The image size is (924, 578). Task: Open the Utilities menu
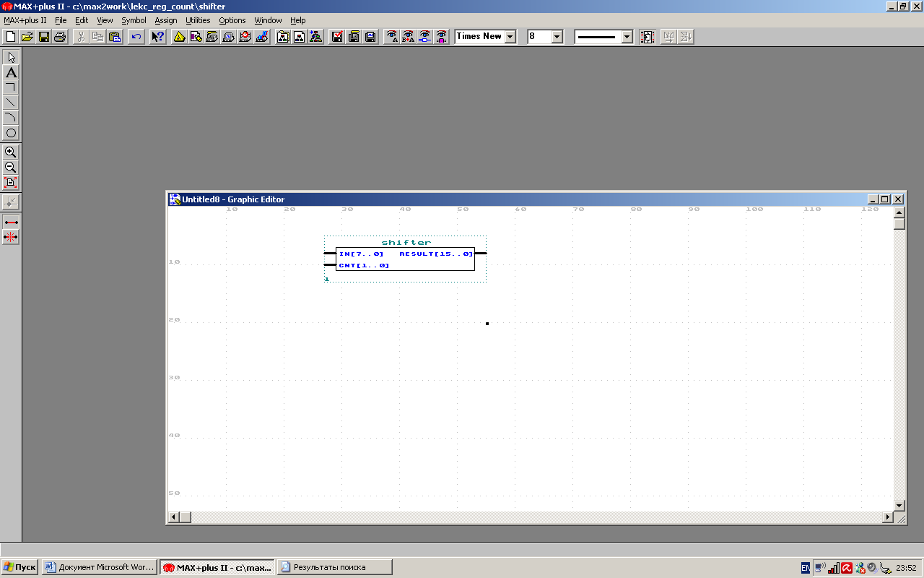click(x=198, y=20)
